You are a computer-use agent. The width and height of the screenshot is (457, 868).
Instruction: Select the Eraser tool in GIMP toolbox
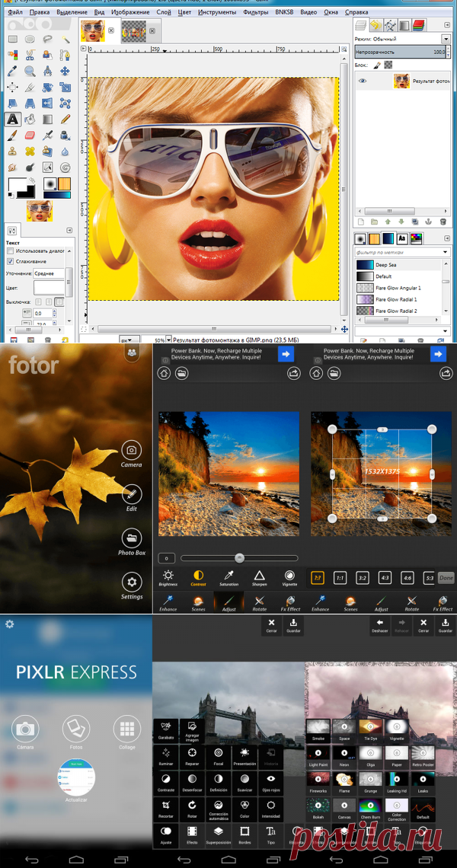click(x=30, y=135)
